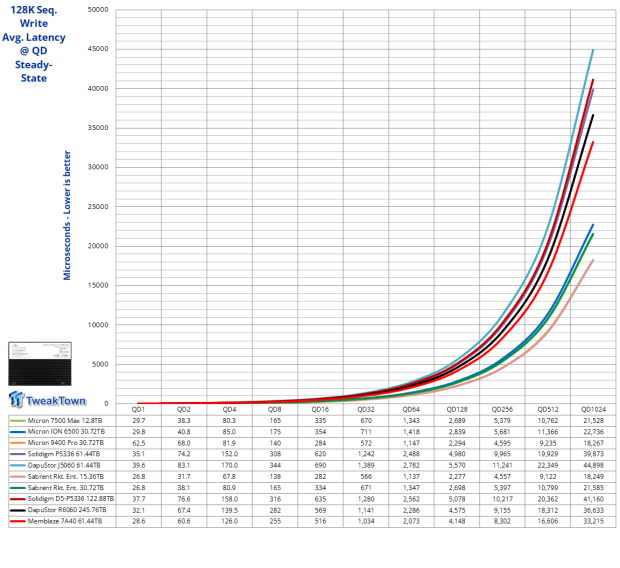Select the Solidigm D5-P5336 122.88TB legend label
Image resolution: width=620 pixels, height=568 pixels.
tap(71, 499)
